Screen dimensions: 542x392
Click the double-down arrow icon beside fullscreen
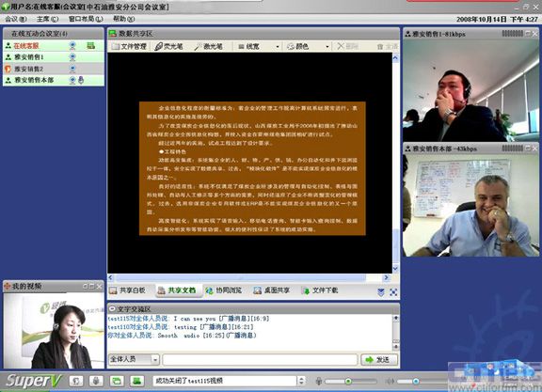click(x=380, y=292)
